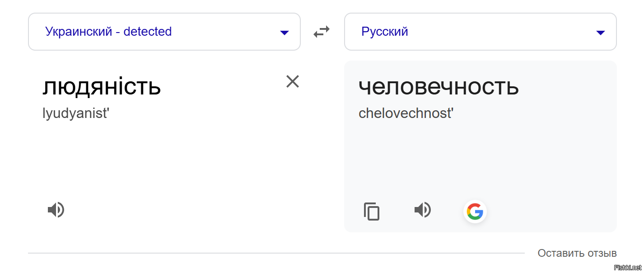Play pronunciation of the Russian translation
The image size is (644, 273).
tap(422, 209)
